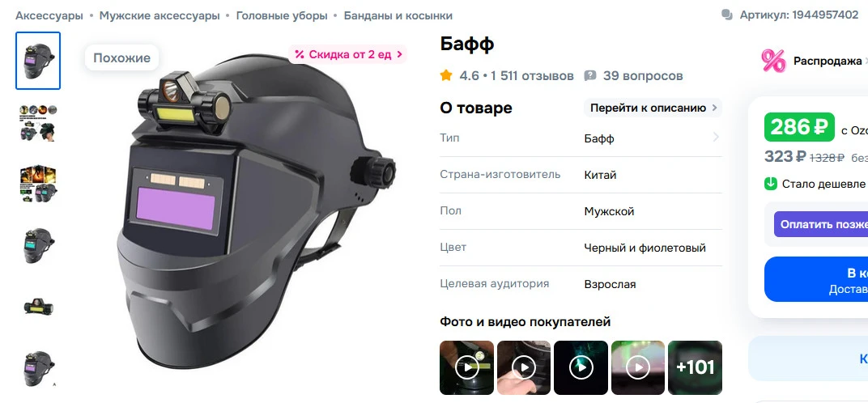Screen dimensions: 868x403
Task: Play the first customer video
Action: [x=466, y=367]
